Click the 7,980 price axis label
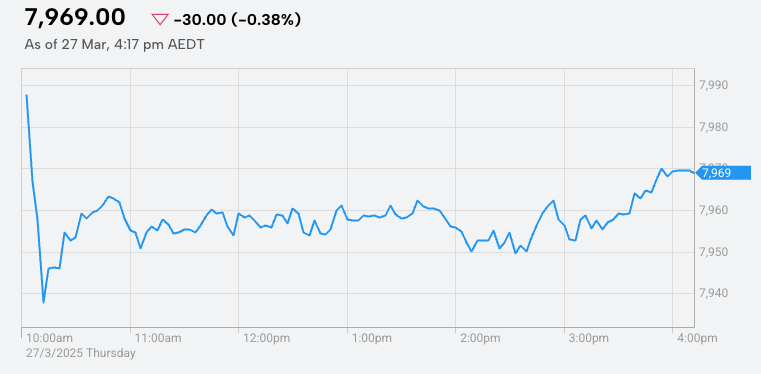Screen dimensions: 761x374 (x=713, y=127)
